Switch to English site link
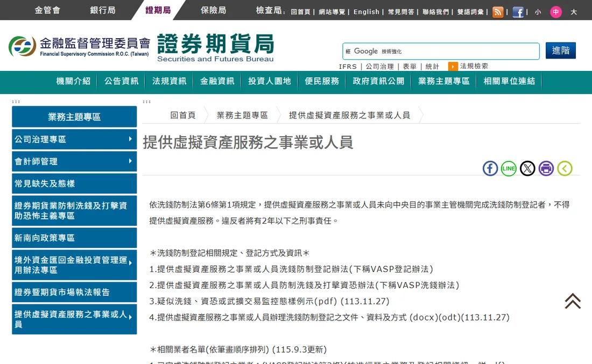 tap(366, 12)
